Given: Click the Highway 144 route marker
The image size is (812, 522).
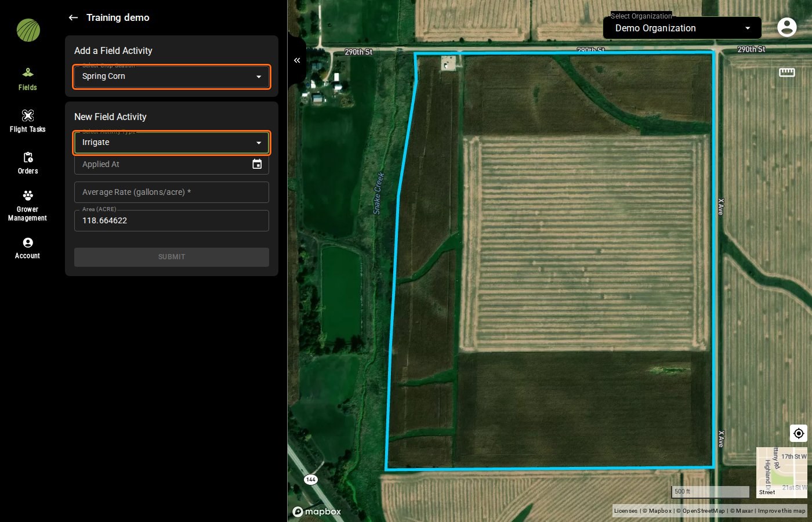Looking at the screenshot, I should 311,480.
